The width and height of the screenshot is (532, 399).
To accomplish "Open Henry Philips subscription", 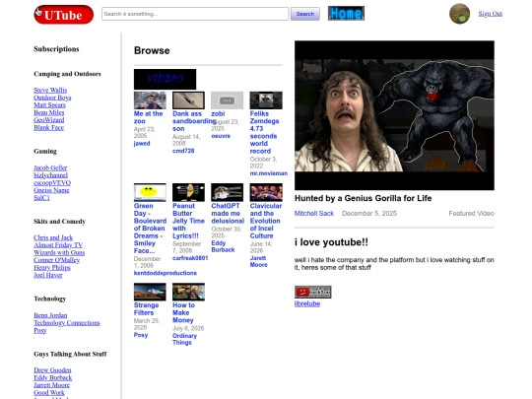I will 52,267.
